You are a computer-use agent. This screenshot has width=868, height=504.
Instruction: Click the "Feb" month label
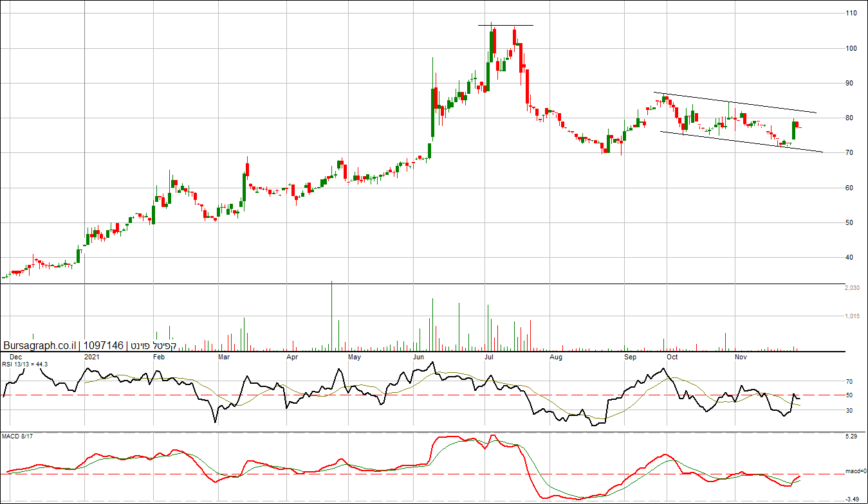(159, 356)
